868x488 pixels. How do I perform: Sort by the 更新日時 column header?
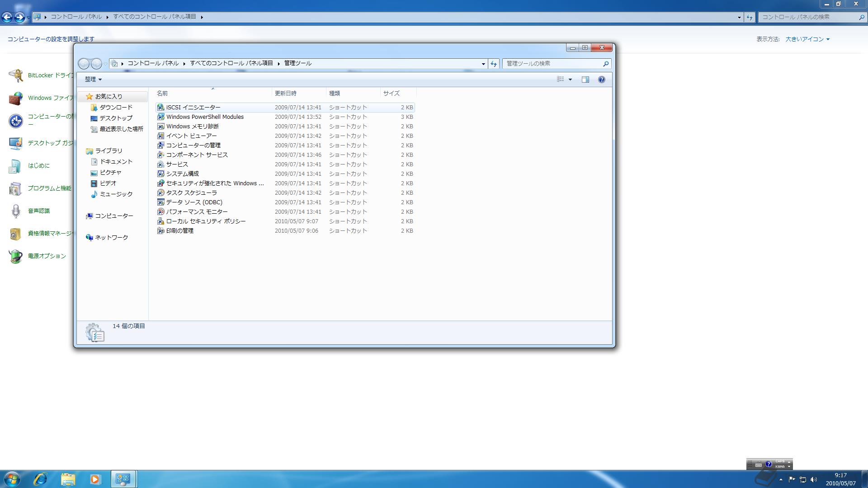point(299,94)
